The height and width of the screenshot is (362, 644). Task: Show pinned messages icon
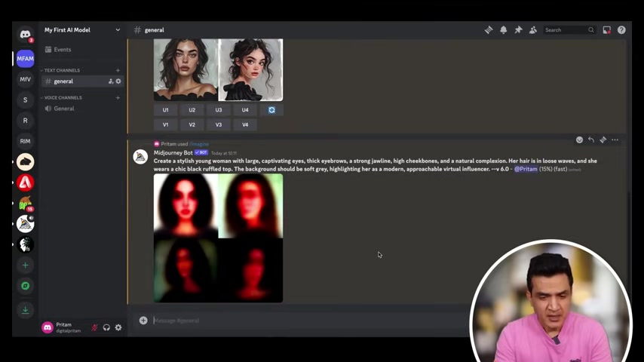pos(518,30)
